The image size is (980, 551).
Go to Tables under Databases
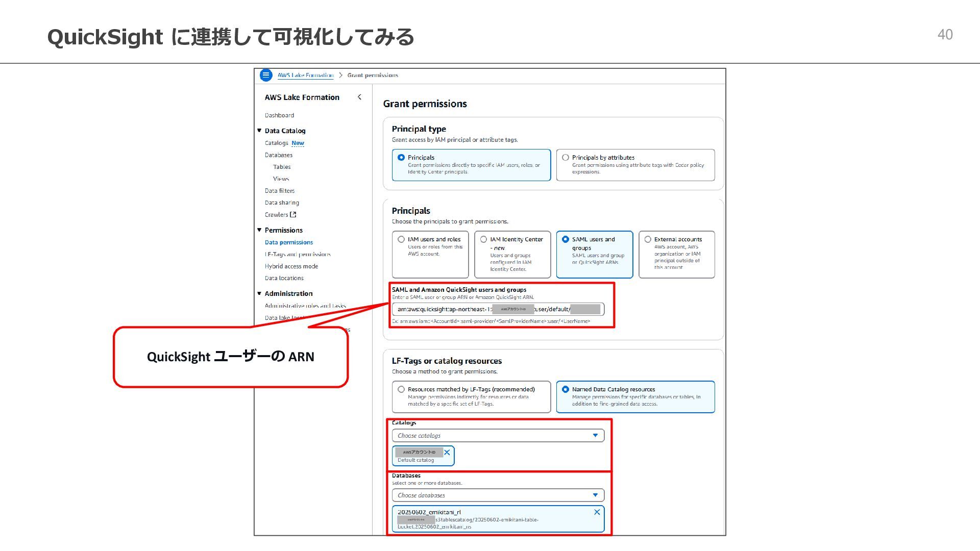point(281,167)
